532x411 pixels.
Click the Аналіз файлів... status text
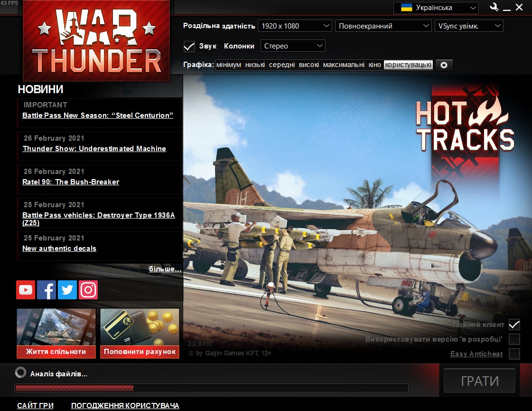[x=59, y=374]
